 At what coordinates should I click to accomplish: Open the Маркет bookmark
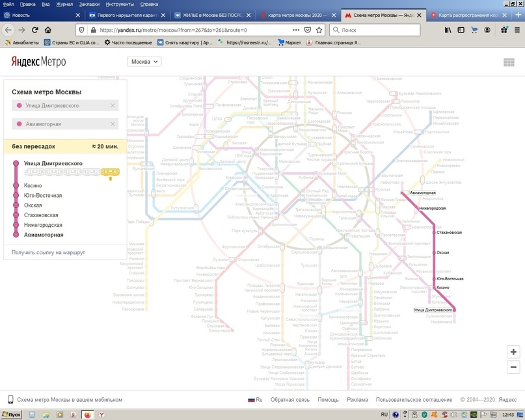(289, 42)
